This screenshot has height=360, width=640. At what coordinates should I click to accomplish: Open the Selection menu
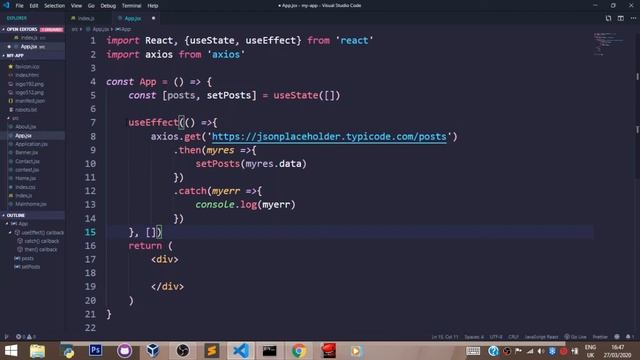click(x=54, y=6)
